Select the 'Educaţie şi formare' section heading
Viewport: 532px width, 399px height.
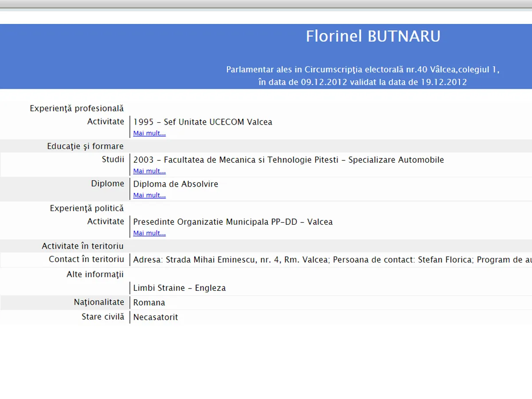(x=85, y=146)
